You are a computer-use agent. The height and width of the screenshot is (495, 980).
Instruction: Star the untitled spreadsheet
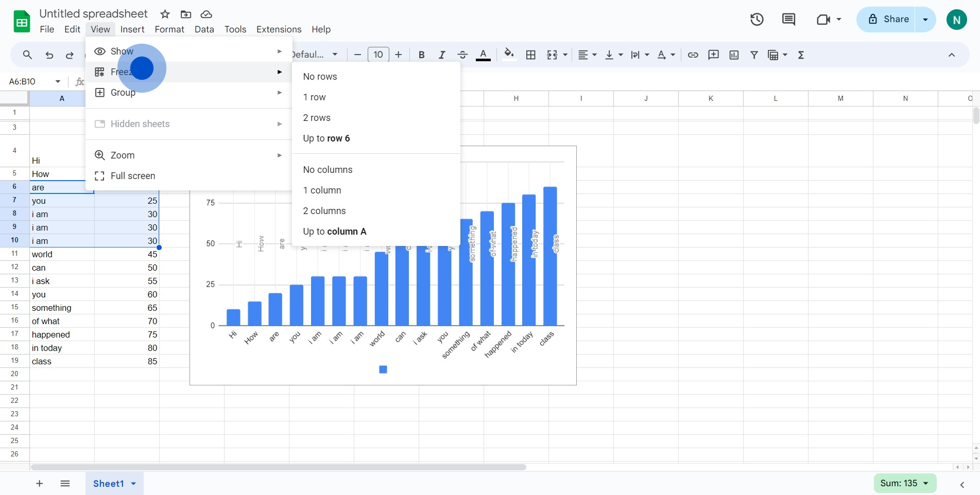pos(165,14)
